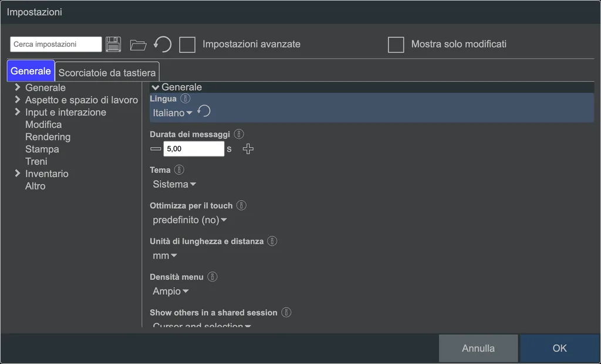The width and height of the screenshot is (601, 364).
Task: Click the info icon next to Durata dei messaggi
Action: [239, 134]
